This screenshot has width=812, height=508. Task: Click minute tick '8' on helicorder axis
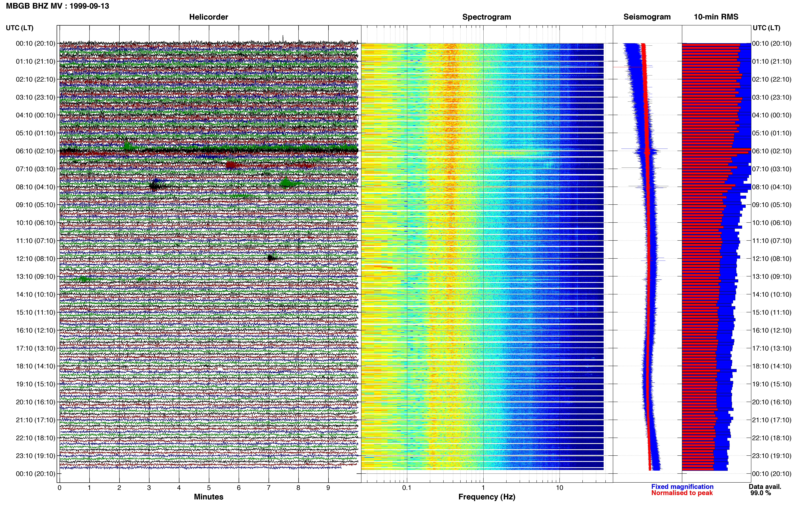pyautogui.click(x=298, y=487)
